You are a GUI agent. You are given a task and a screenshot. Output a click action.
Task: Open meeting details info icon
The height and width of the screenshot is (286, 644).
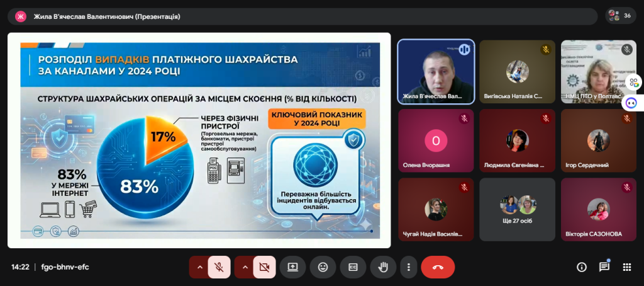coord(581,267)
